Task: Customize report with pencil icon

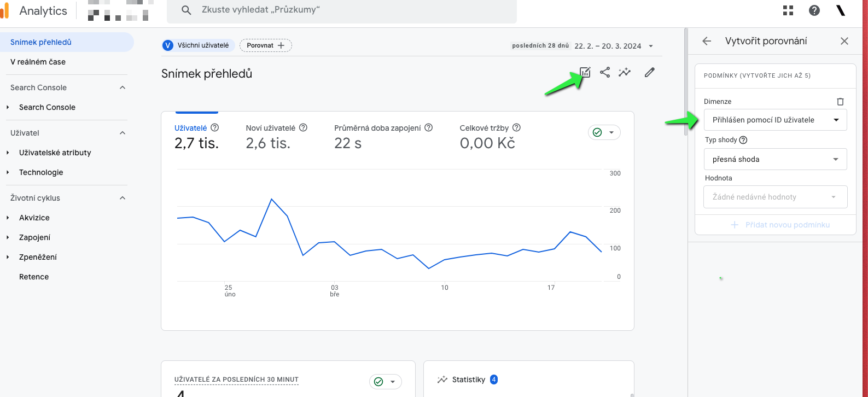Action: click(649, 72)
